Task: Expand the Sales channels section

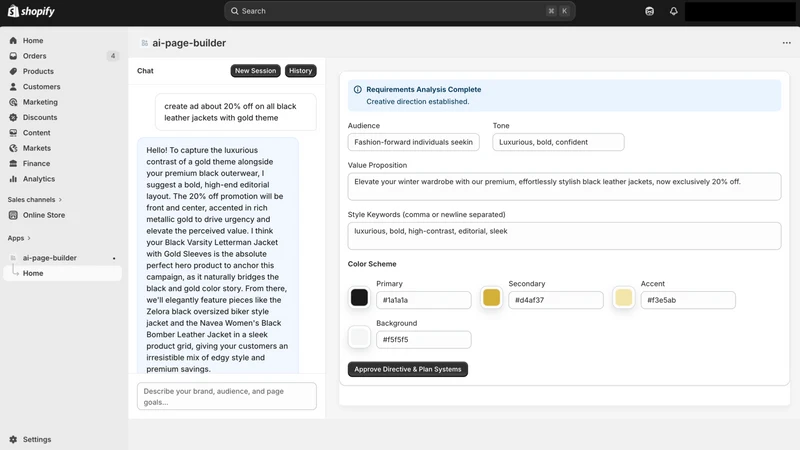Action: 35,199
